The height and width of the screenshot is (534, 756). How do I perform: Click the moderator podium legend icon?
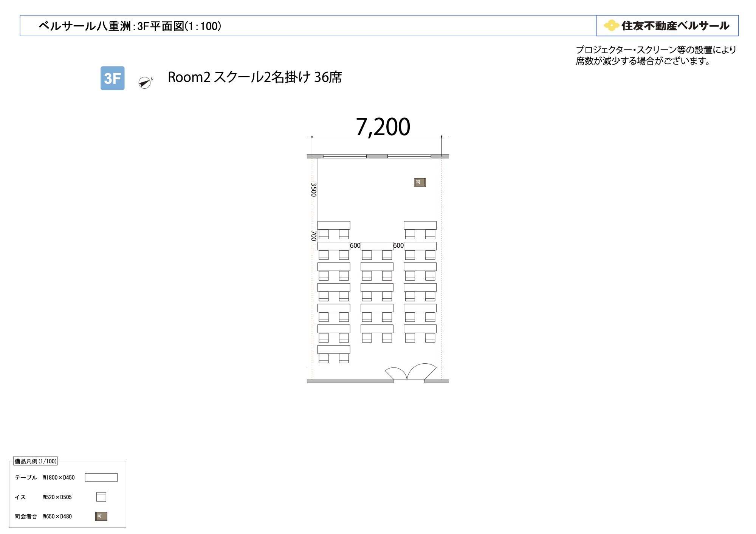pyautogui.click(x=101, y=516)
